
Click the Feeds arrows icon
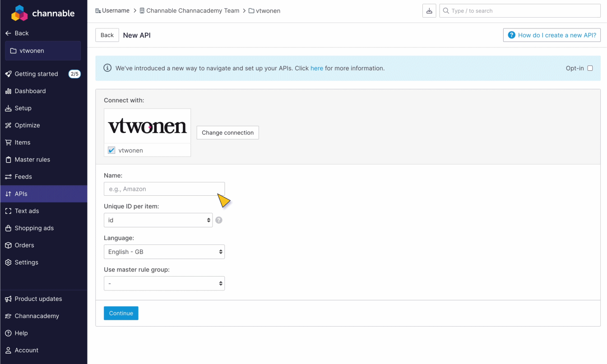[8, 177]
